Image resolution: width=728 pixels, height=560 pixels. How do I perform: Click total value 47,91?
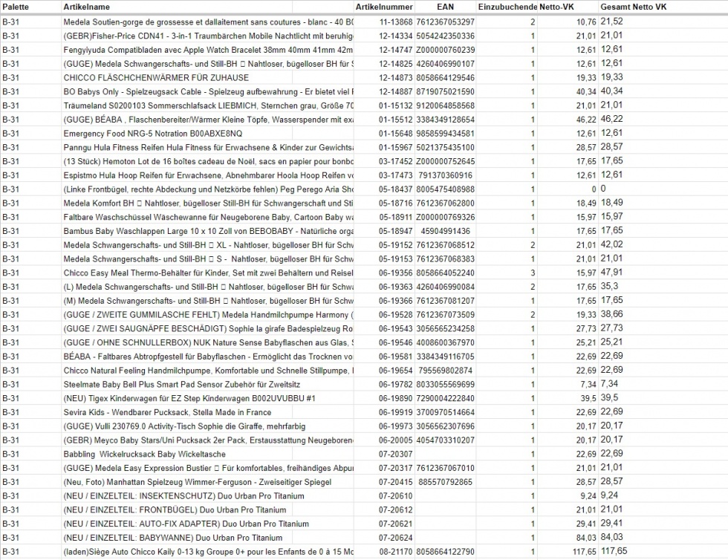click(611, 272)
